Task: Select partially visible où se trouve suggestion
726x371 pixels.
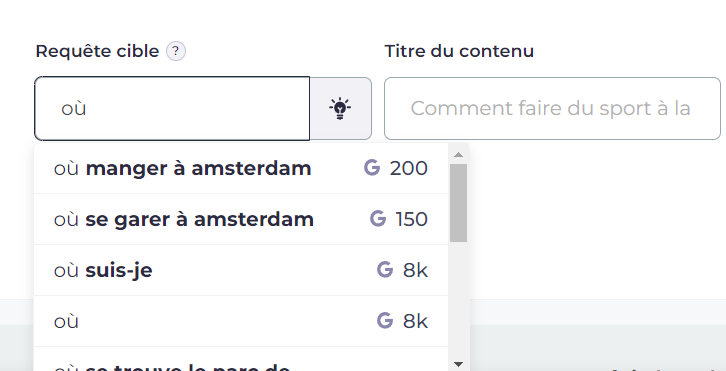Action: [x=241, y=359]
